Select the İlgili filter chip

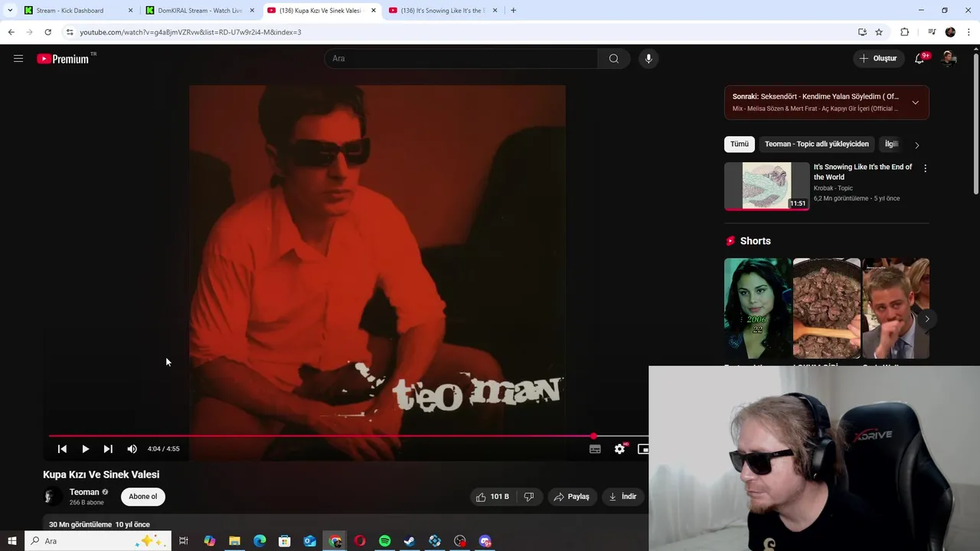(891, 144)
